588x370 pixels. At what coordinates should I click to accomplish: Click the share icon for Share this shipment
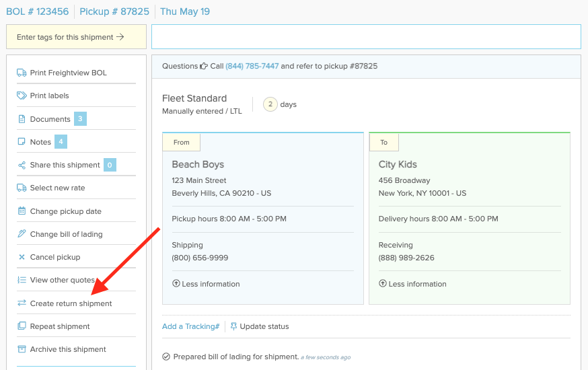22,165
